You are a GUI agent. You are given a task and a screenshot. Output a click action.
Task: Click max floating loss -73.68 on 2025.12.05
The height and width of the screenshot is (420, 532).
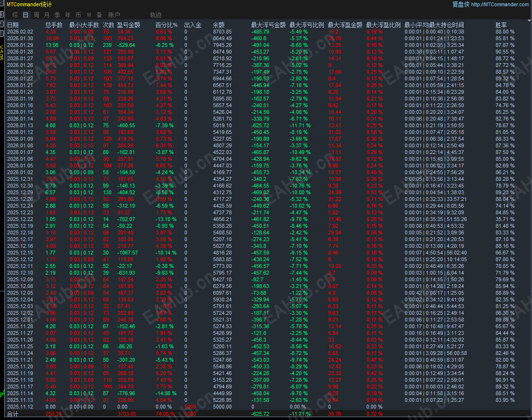tap(259, 293)
